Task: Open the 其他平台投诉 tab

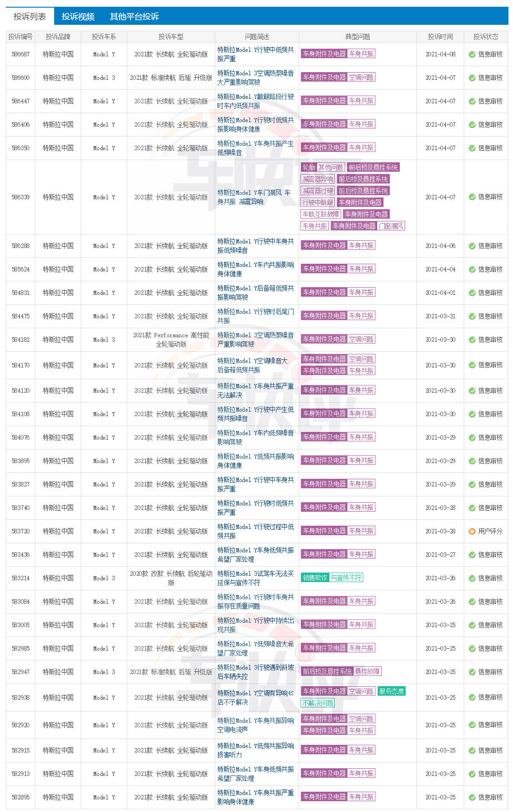Action: [134, 17]
